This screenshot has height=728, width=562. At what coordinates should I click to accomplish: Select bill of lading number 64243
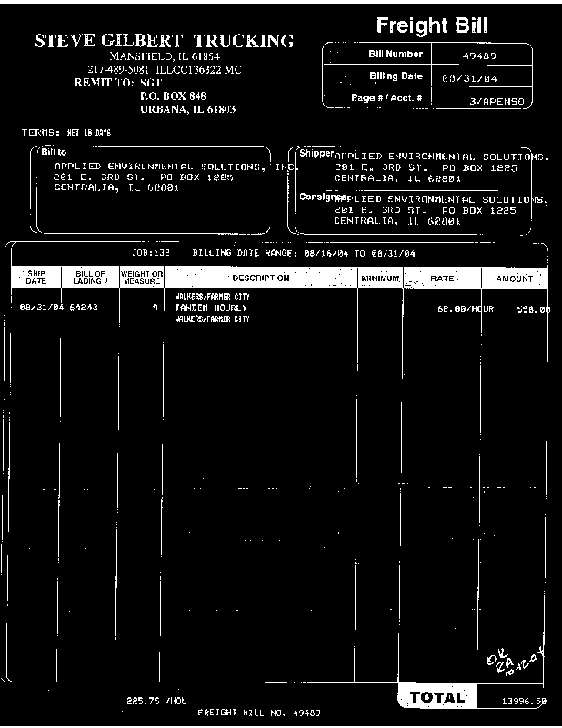[84, 308]
